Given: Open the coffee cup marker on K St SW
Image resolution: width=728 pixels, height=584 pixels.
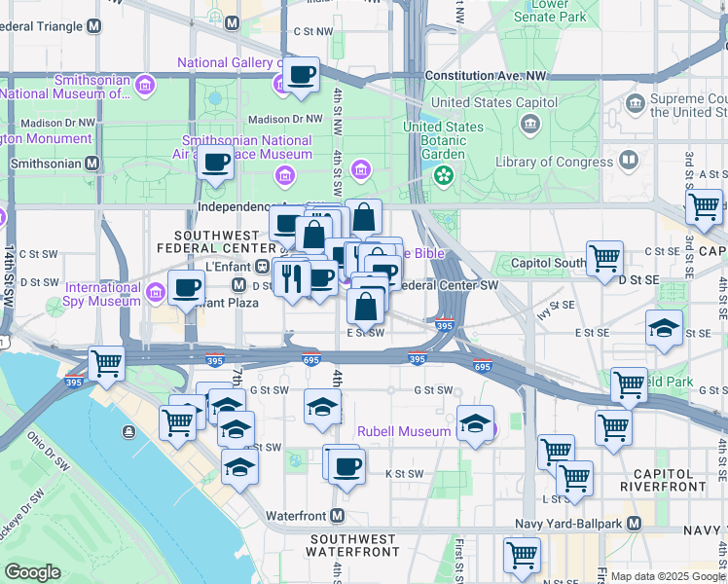Looking at the screenshot, I should click(346, 467).
